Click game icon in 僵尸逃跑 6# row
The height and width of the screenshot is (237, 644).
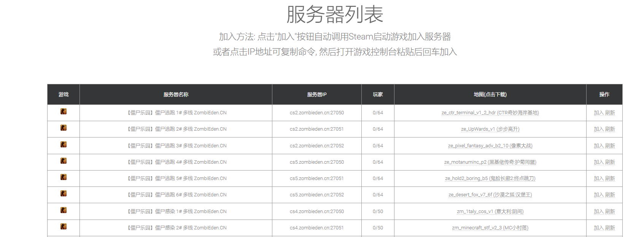pos(64,193)
